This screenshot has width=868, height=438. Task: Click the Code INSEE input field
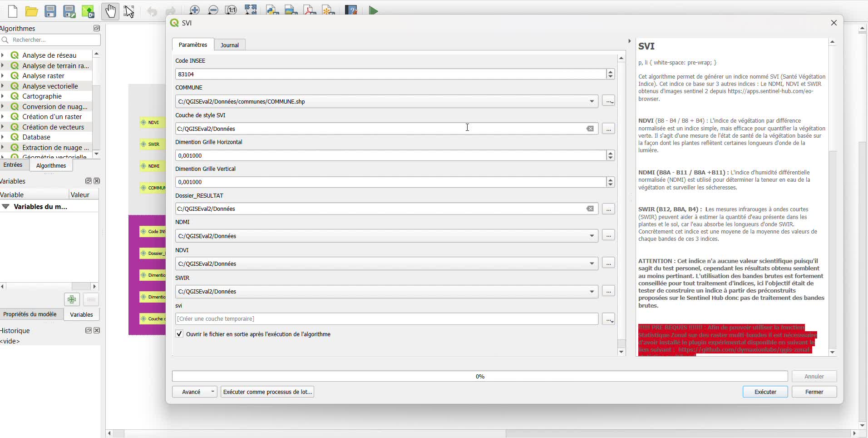(x=390, y=74)
